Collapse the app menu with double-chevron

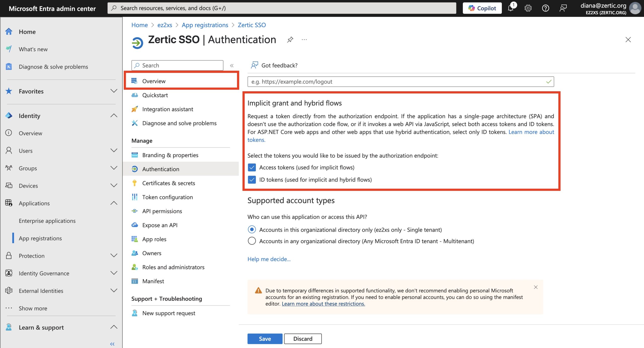pos(232,65)
